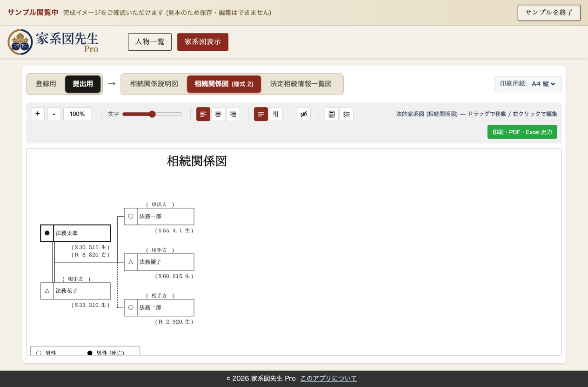Open the 相続関係図 (様式 2) tab

point(224,84)
